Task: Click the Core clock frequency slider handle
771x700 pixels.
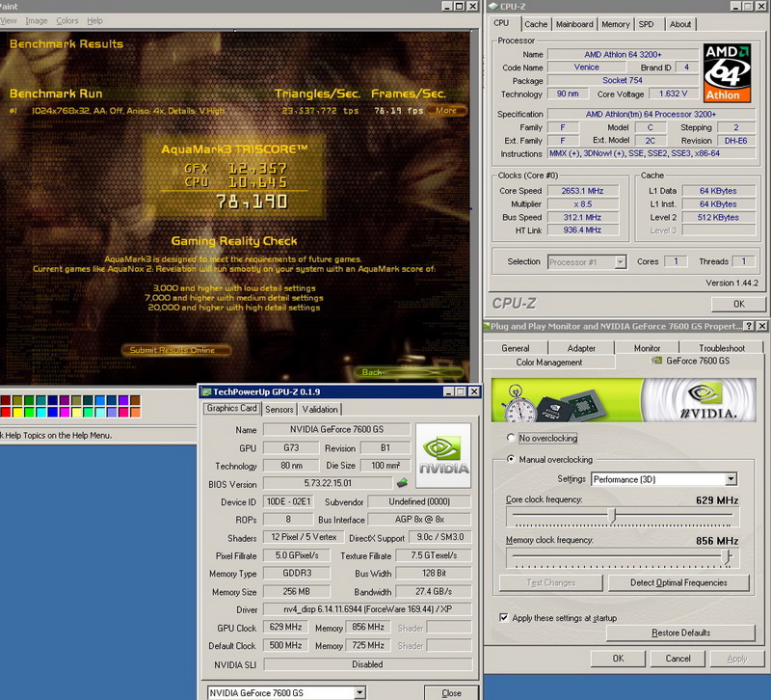Action: point(612,516)
